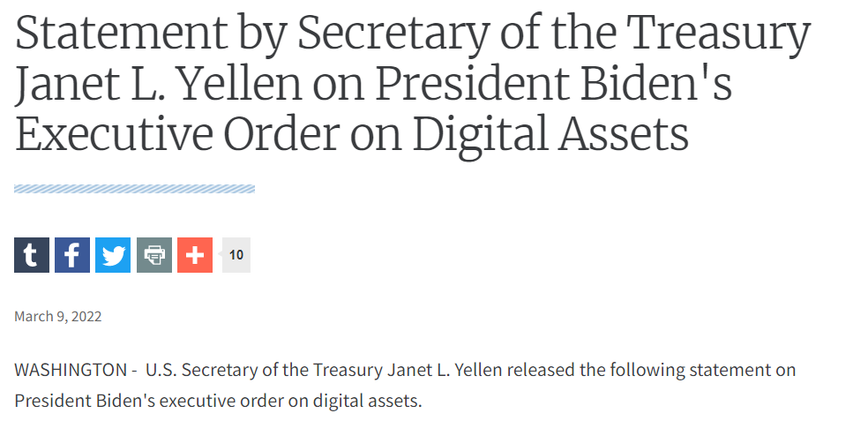Click the share count showing 10

click(x=236, y=255)
